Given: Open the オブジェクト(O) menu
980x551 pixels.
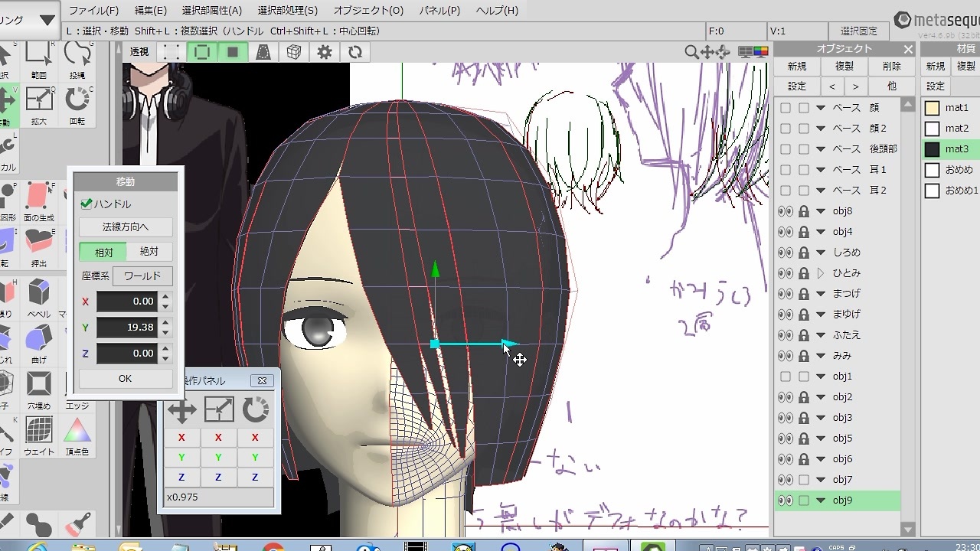Looking at the screenshot, I should 368,11.
